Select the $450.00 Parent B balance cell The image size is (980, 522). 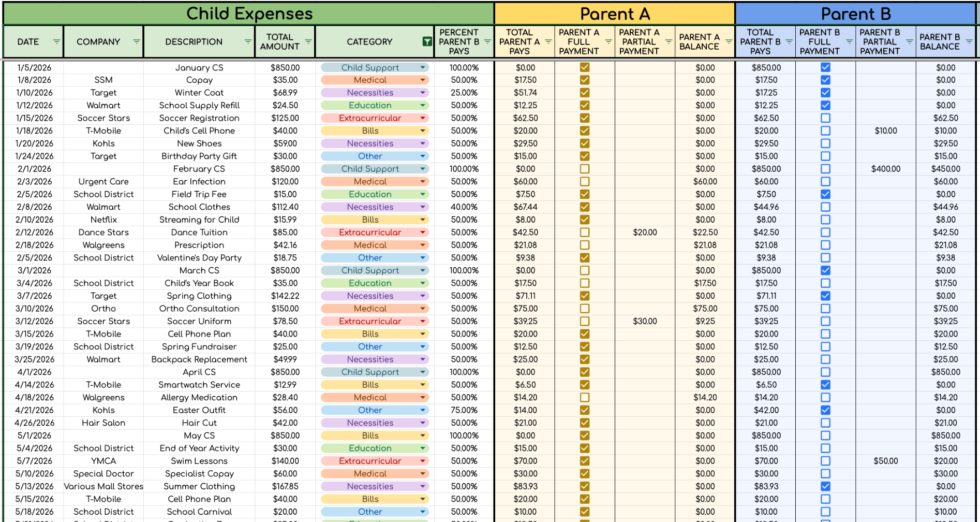(946, 169)
